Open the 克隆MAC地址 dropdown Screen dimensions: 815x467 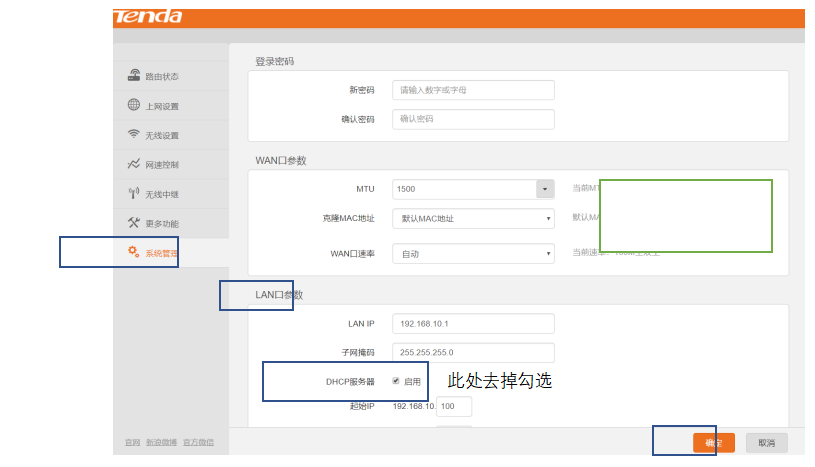point(472,218)
